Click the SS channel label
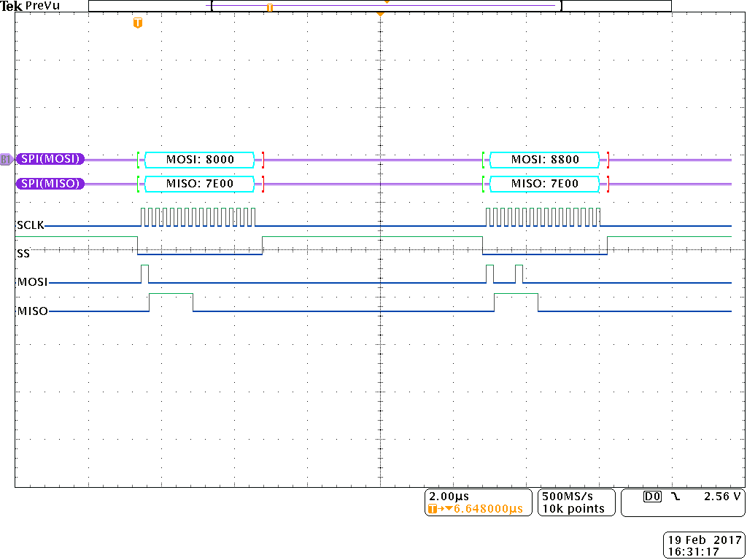Screen dimensions: 747x560 pyautogui.click(x=23, y=254)
